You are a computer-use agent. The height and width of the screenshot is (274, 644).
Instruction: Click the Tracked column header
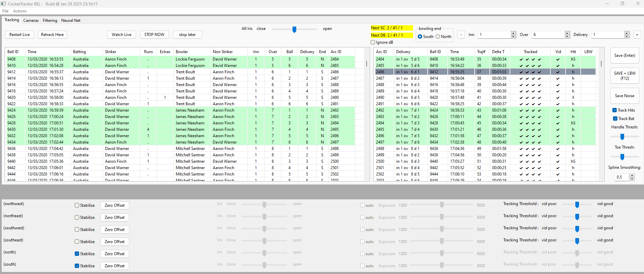click(x=531, y=52)
